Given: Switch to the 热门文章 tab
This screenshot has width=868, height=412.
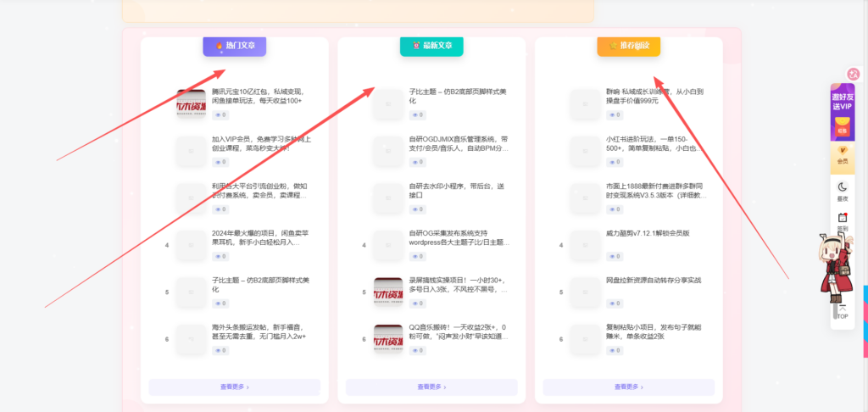Looking at the screenshot, I should [234, 46].
